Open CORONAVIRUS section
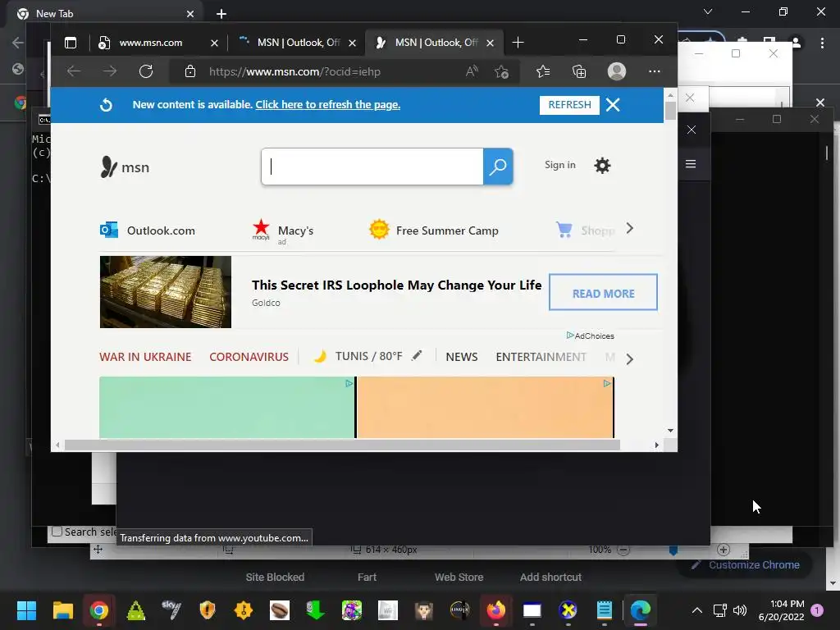 pos(249,357)
